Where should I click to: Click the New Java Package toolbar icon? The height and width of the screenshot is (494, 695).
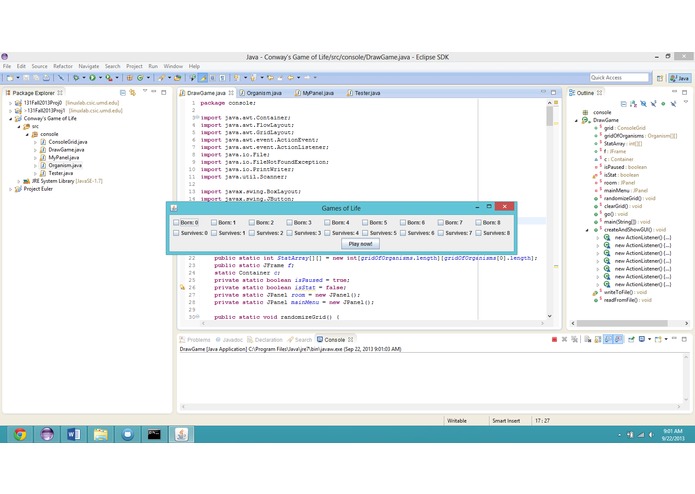pyautogui.click(x=130, y=78)
